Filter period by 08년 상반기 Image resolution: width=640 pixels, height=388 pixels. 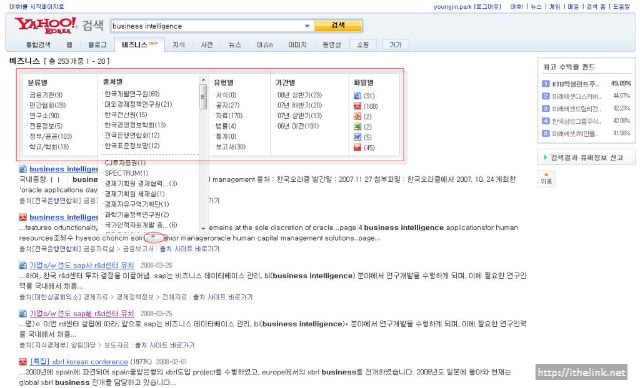(300, 95)
